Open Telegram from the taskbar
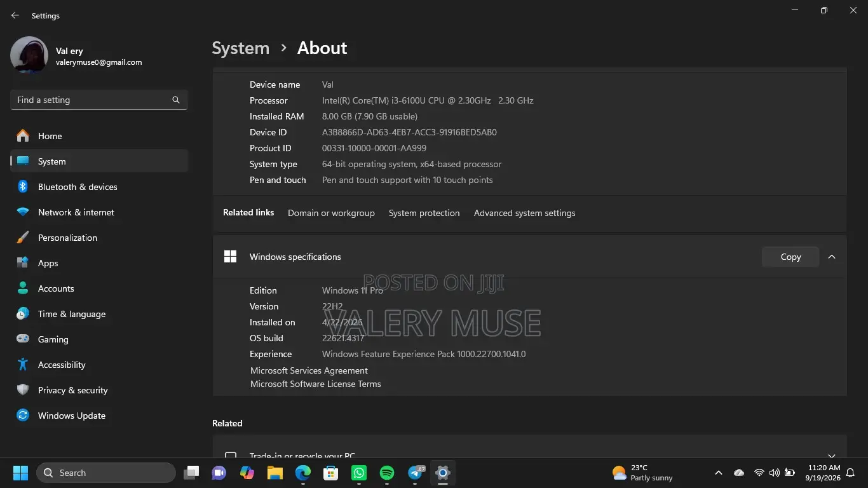The height and width of the screenshot is (488, 868). [x=416, y=473]
